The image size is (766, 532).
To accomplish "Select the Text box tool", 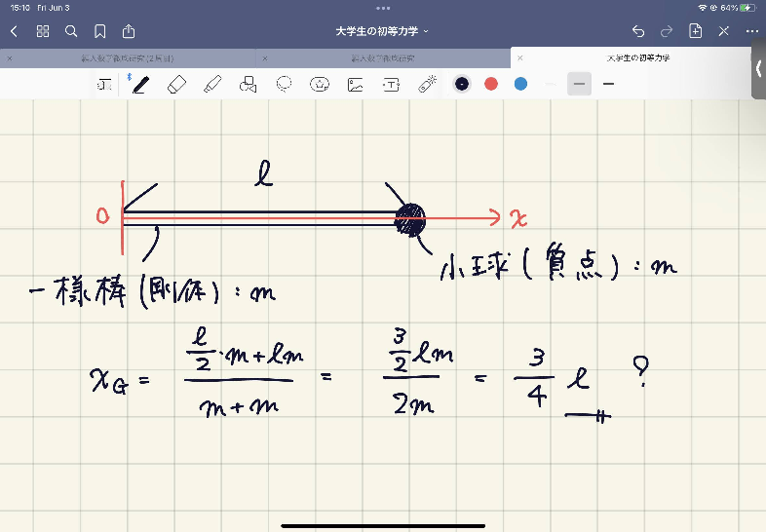I will (x=391, y=84).
